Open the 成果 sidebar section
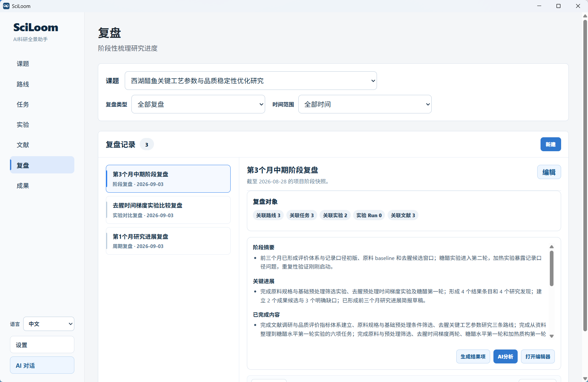The height and width of the screenshot is (382, 588). point(42,186)
